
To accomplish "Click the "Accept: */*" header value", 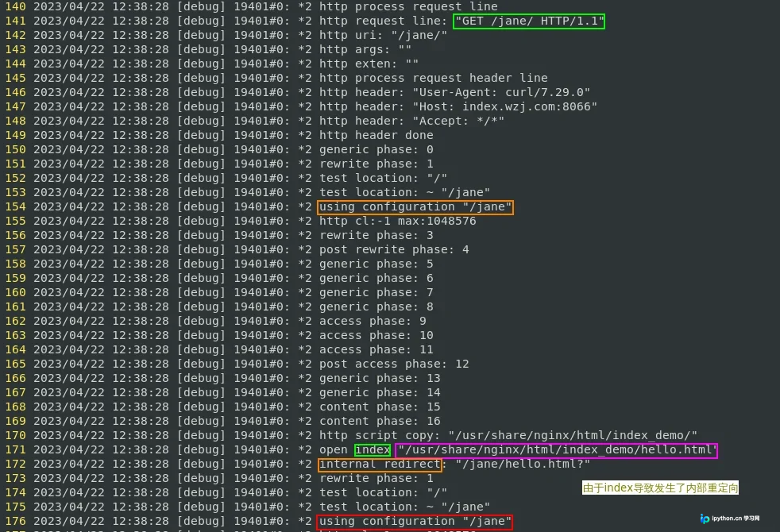I will 458,121.
